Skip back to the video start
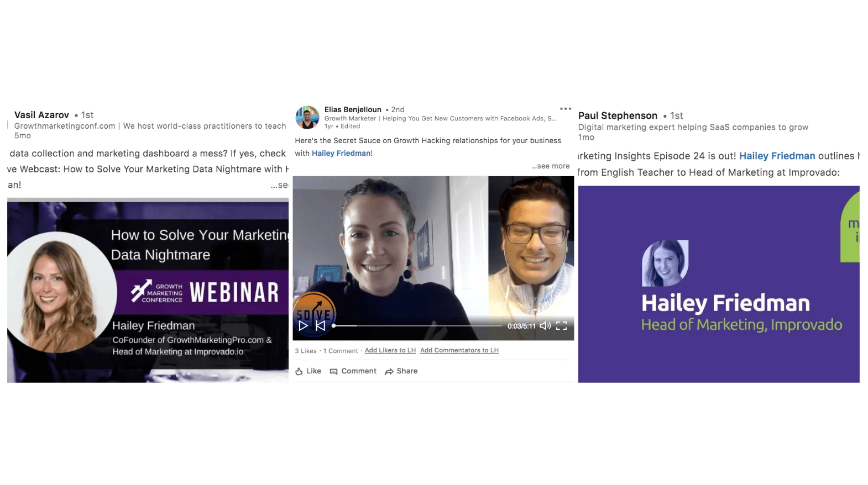This screenshot has width=868, height=485. coord(320,326)
